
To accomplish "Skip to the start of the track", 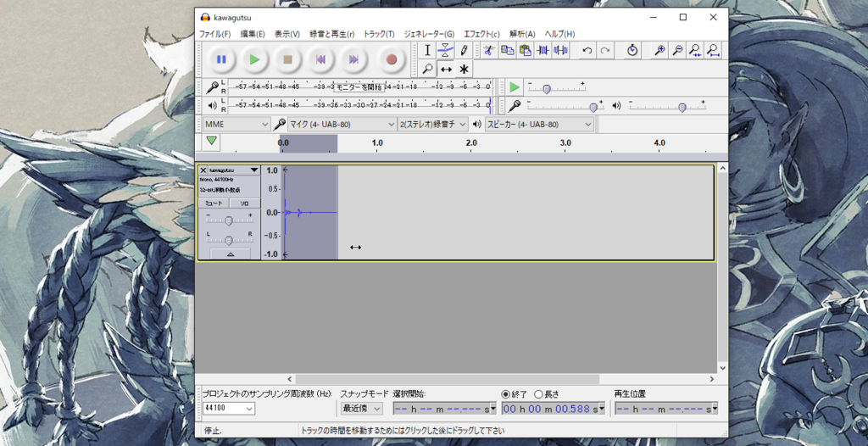I will tap(320, 59).
